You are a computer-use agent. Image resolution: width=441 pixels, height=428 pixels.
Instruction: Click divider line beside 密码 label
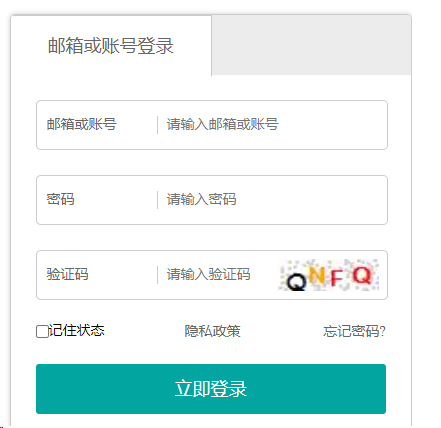157,200
